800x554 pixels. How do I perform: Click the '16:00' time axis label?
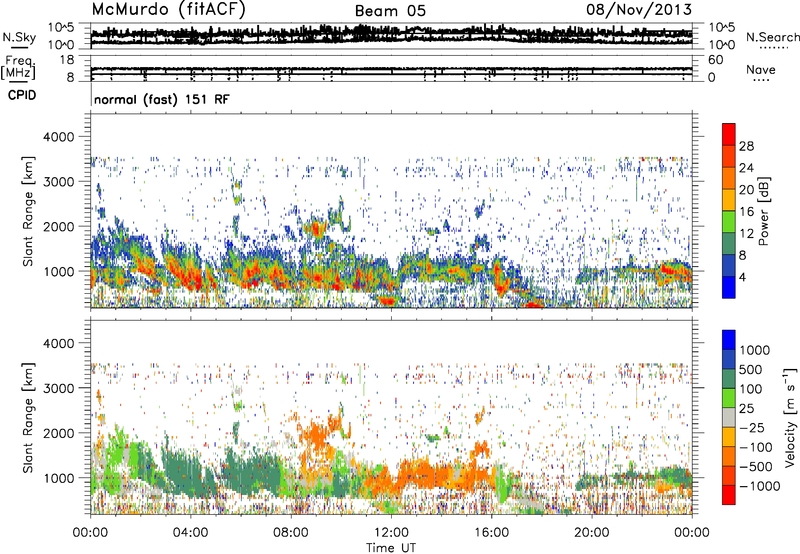(x=491, y=533)
